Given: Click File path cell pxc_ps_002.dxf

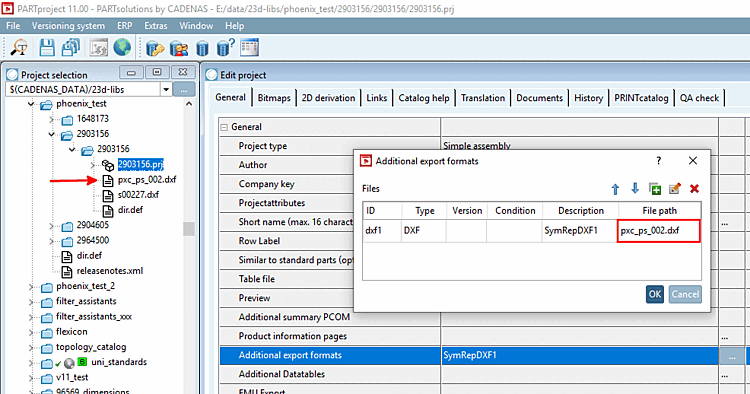Looking at the screenshot, I should (659, 231).
